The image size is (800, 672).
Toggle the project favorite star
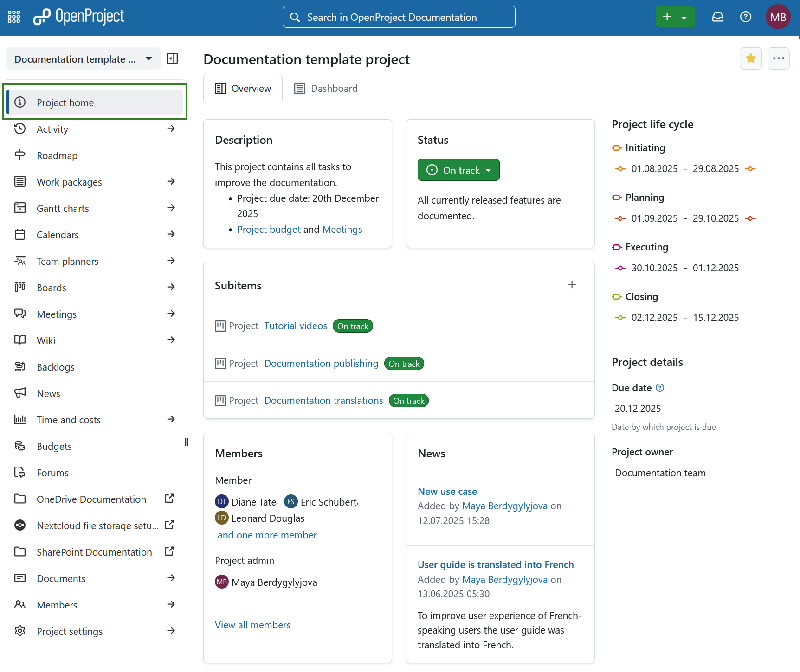pos(750,58)
